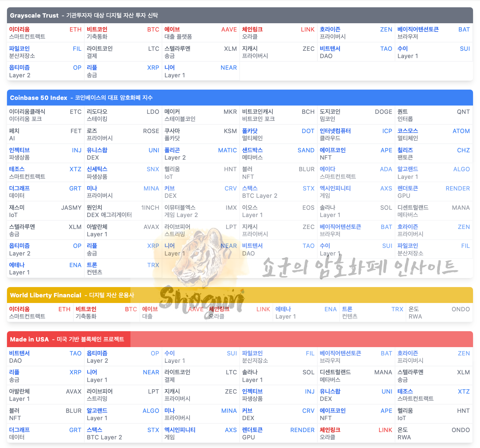Image resolution: width=480 pixels, height=448 pixels.
Task: Select the 폴카닷 DOT cell
Action: click(x=279, y=134)
